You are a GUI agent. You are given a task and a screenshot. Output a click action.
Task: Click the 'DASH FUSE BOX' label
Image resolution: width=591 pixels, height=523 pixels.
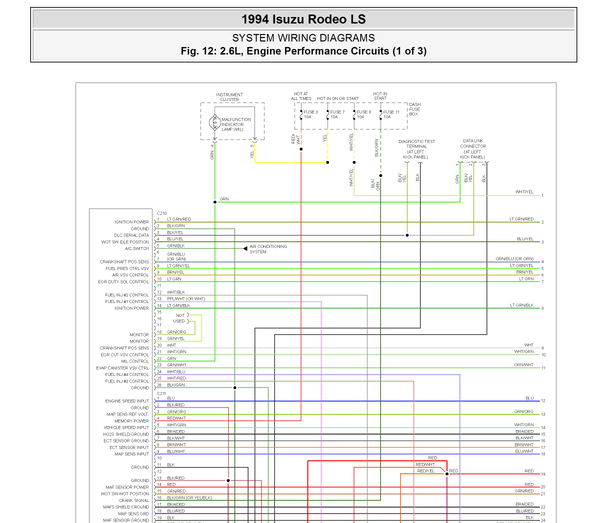pyautogui.click(x=415, y=109)
